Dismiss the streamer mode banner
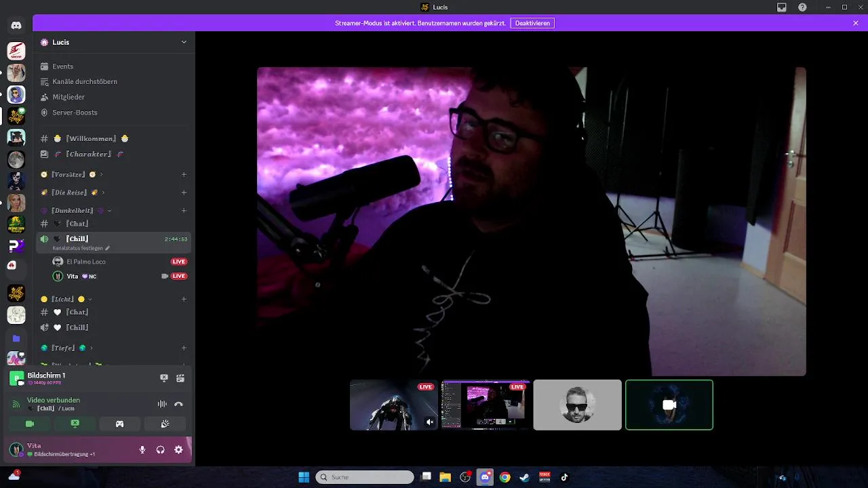The image size is (868, 488). pos(856,23)
